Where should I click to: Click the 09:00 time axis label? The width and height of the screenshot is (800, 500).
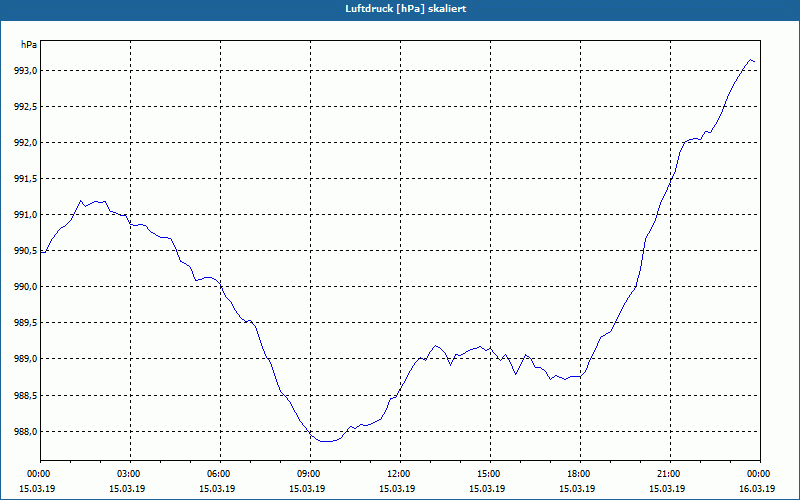(310, 474)
